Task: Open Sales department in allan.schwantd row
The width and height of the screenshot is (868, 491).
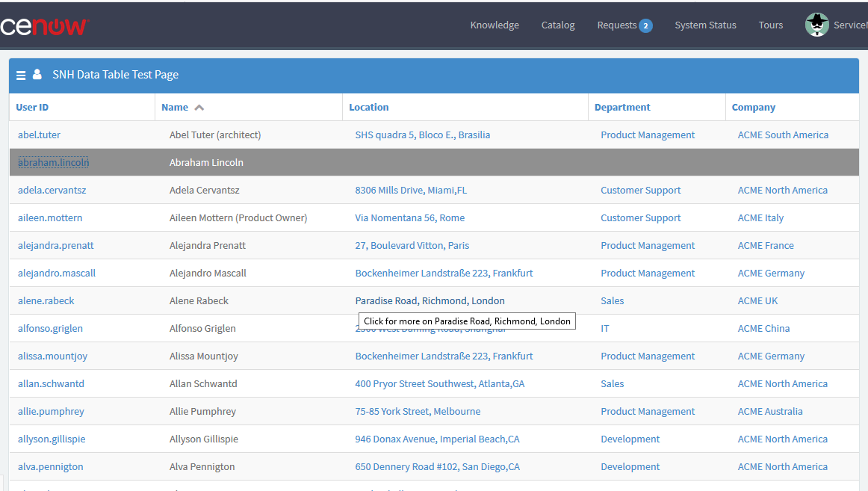Action: (x=613, y=384)
